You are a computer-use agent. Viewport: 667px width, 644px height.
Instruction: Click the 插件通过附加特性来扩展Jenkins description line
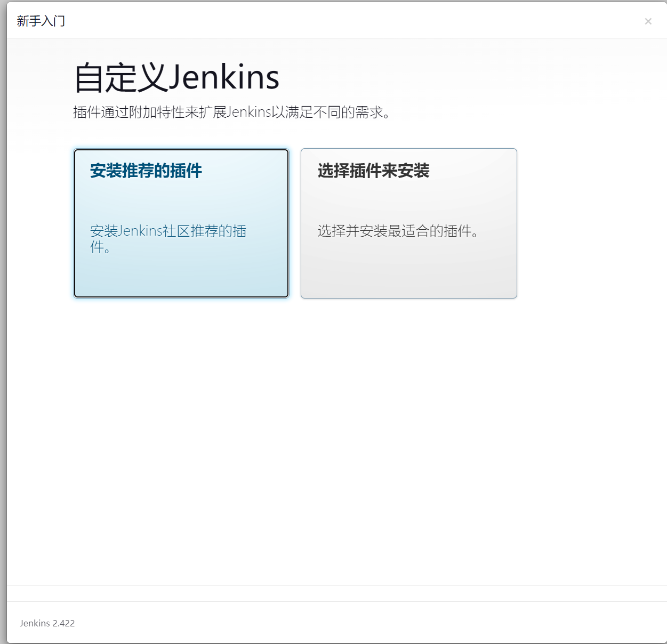click(x=232, y=112)
